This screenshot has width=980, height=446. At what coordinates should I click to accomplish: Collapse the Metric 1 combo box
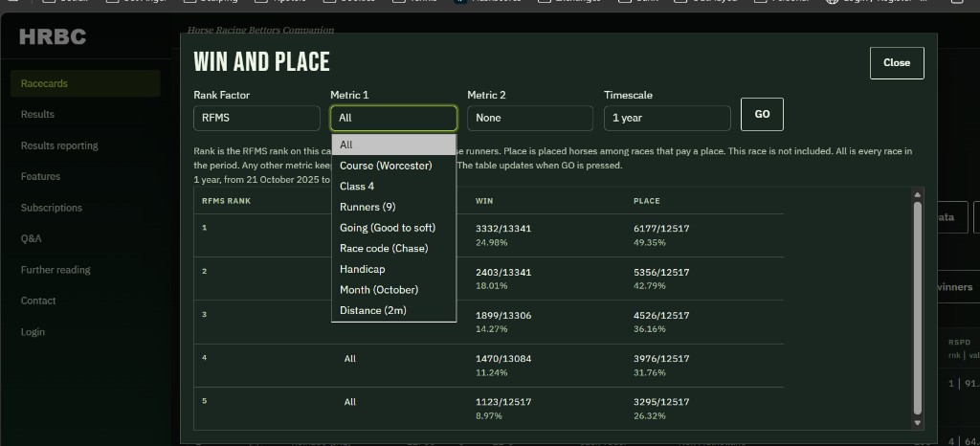[393, 118]
